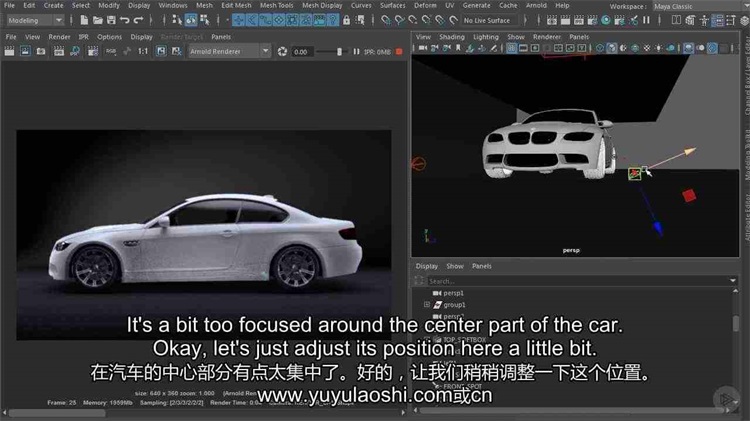This screenshot has width=750, height=421.
Task: Click the New Scene icon
Action: click(84, 20)
